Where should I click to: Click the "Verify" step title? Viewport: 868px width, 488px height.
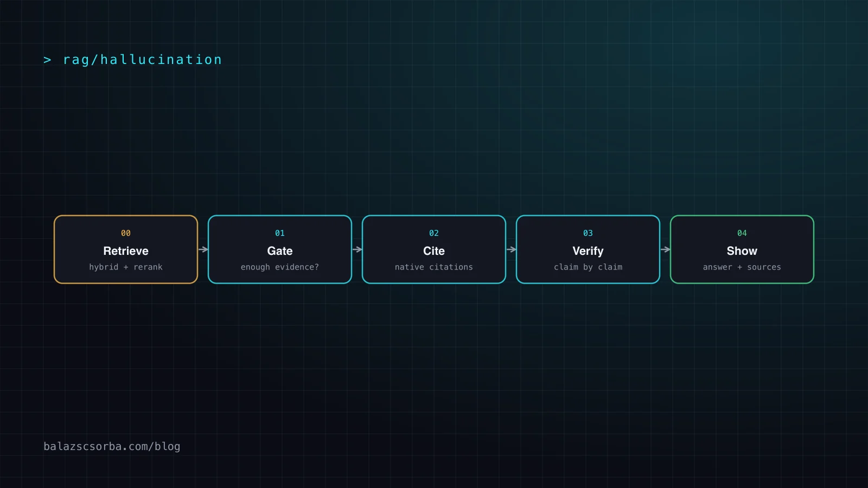[x=588, y=251]
